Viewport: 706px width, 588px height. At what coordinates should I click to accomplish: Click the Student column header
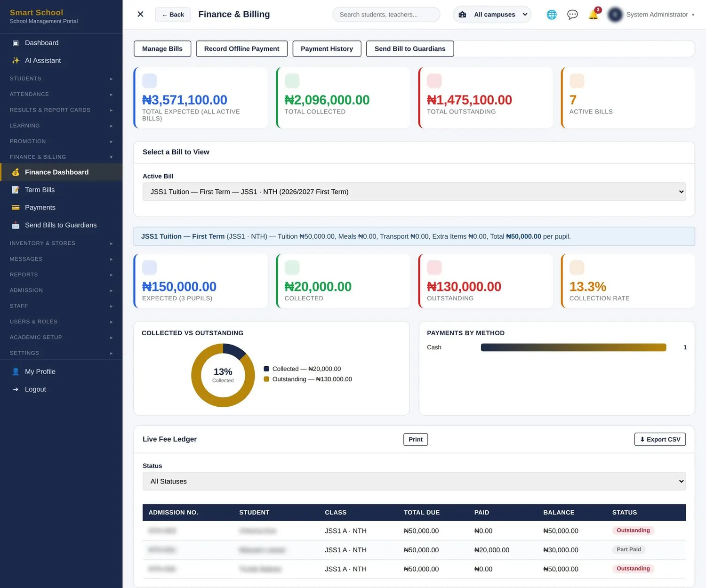(254, 512)
